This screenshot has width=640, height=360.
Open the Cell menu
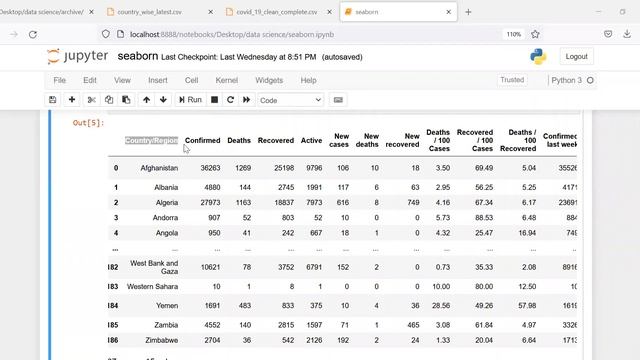coord(191,80)
